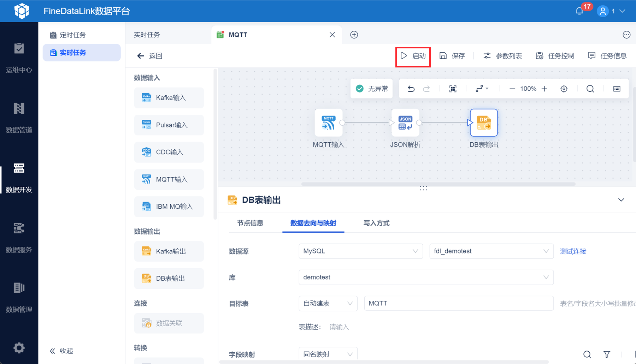Open the 自动建表 target table dropdown
The width and height of the screenshot is (636, 364).
click(328, 303)
